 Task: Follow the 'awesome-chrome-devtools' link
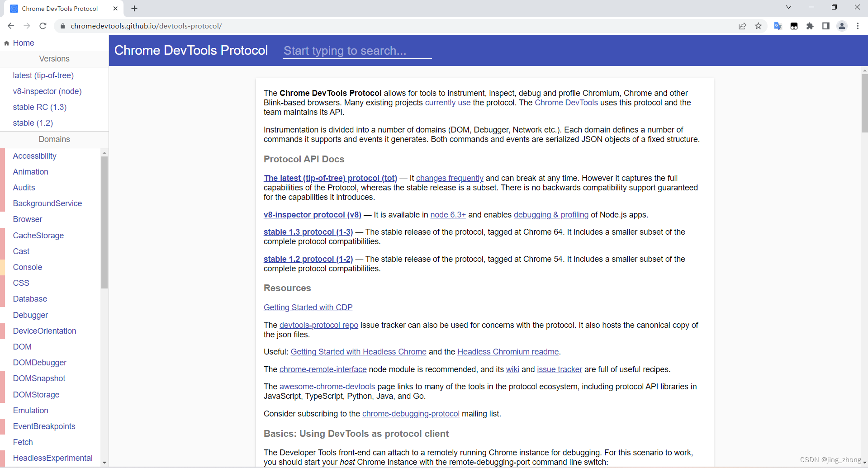click(x=327, y=387)
